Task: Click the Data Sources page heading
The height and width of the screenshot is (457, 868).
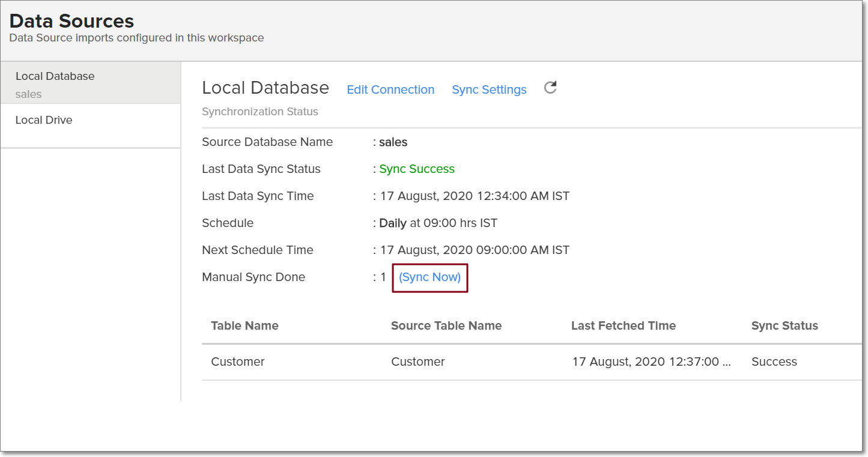Action: point(71,21)
